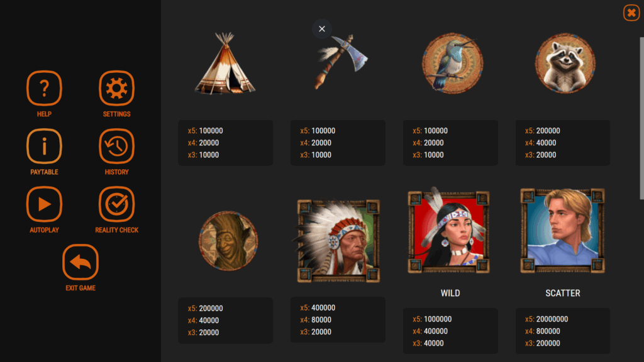Start Autoplay with the play icon
The image size is (644, 362).
coord(45,204)
